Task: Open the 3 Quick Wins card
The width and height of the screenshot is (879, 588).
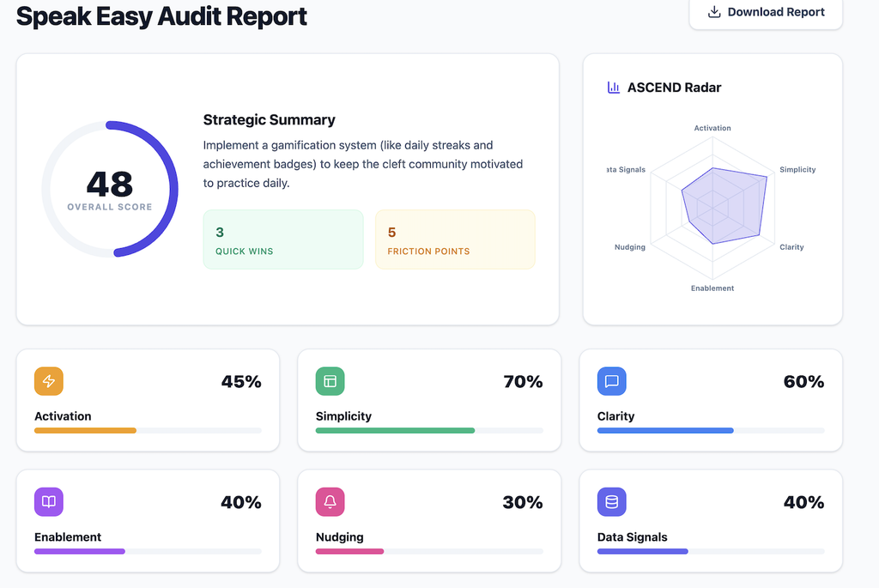Action: (283, 239)
